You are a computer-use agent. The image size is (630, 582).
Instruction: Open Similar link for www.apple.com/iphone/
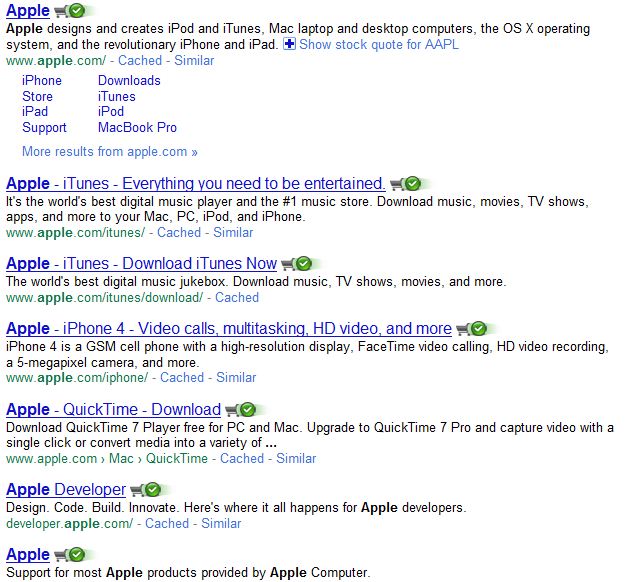tap(236, 378)
